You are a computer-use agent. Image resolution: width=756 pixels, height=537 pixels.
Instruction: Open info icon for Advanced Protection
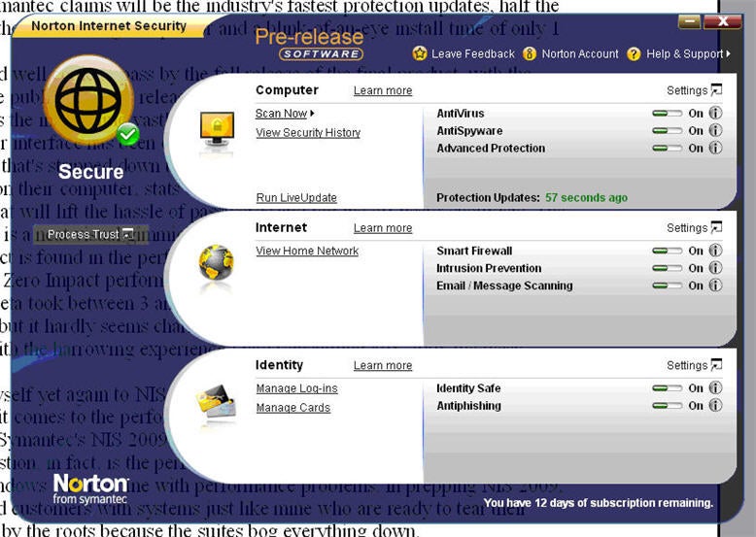point(715,148)
